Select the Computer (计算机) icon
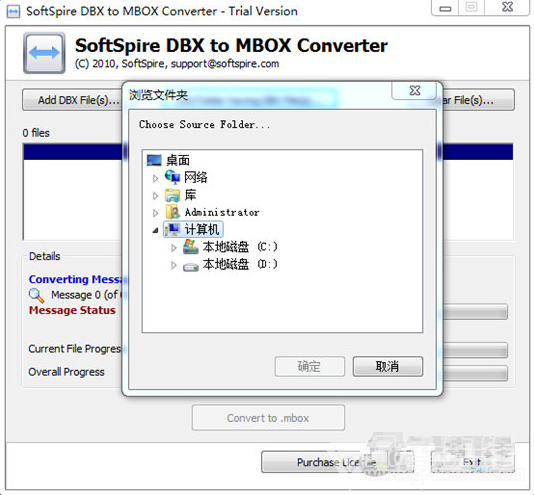 [172, 229]
